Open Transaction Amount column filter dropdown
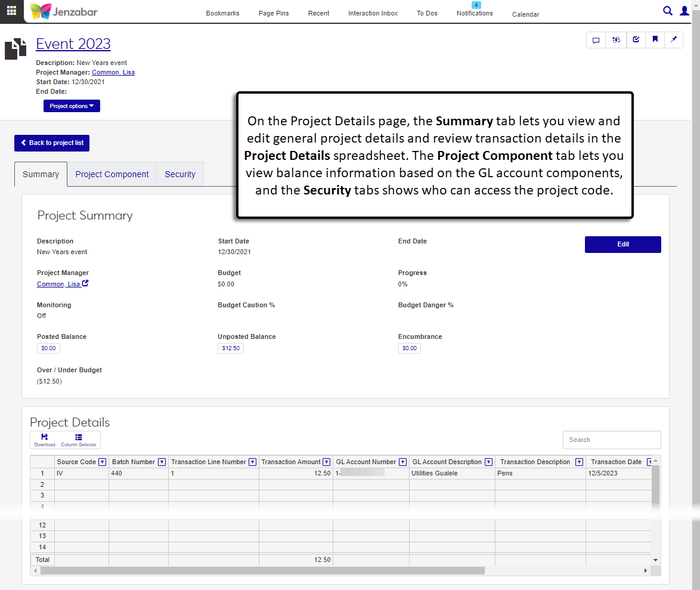Screen dimensions: 700x590 (x=326, y=462)
